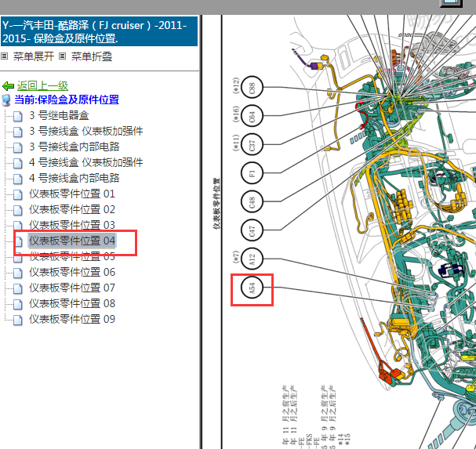Open 4 号接线盒 仪表板加强件
This screenshot has width=476, height=449.
click(86, 163)
